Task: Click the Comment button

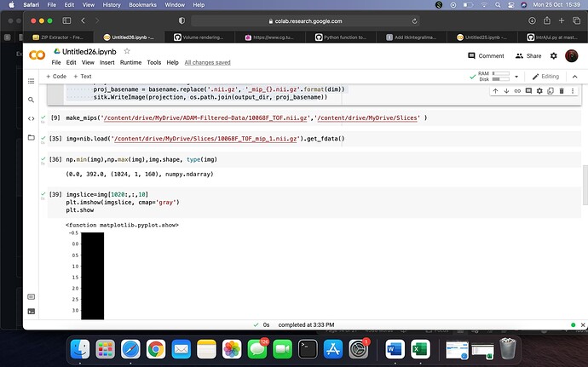Action: (x=486, y=56)
